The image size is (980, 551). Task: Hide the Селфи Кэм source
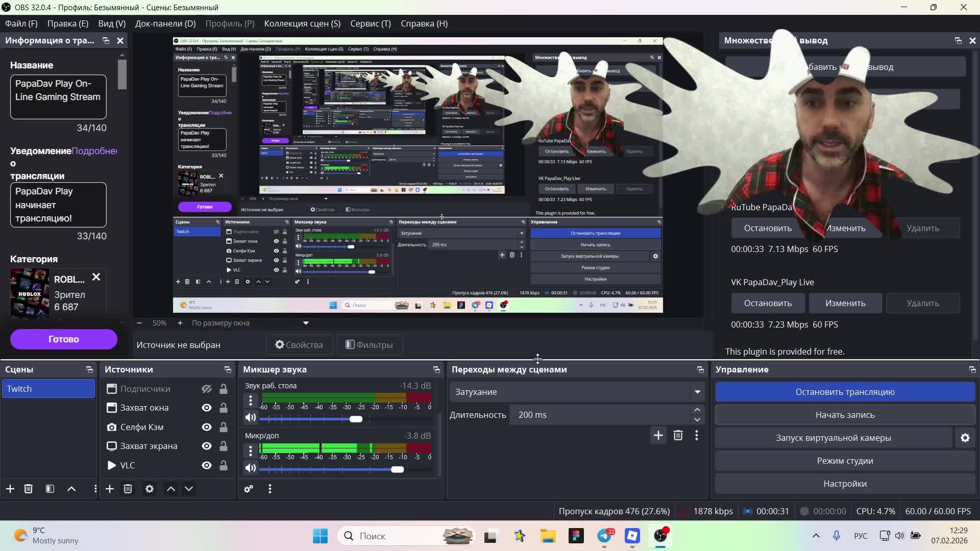(x=206, y=427)
